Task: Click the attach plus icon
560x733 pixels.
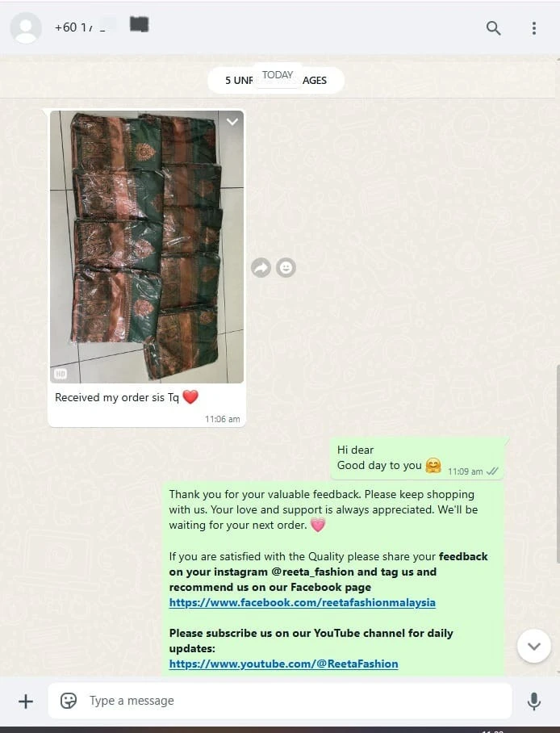Action: coord(26,702)
